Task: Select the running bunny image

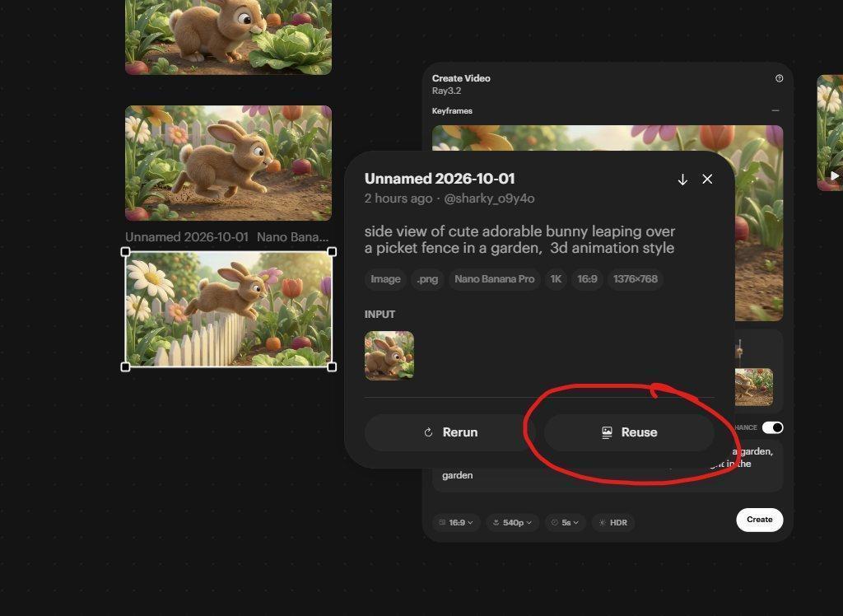Action: pos(229,163)
